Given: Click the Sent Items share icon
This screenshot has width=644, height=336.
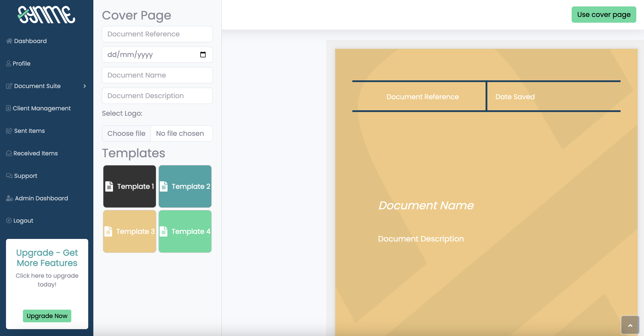Looking at the screenshot, I should (9, 130).
